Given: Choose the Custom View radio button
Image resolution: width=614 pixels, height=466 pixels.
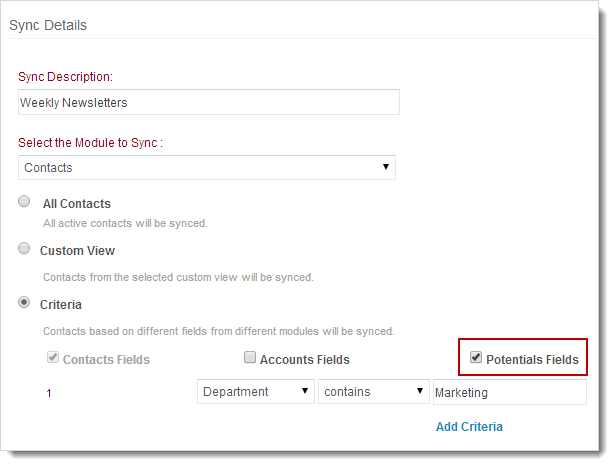Looking at the screenshot, I should [x=24, y=249].
